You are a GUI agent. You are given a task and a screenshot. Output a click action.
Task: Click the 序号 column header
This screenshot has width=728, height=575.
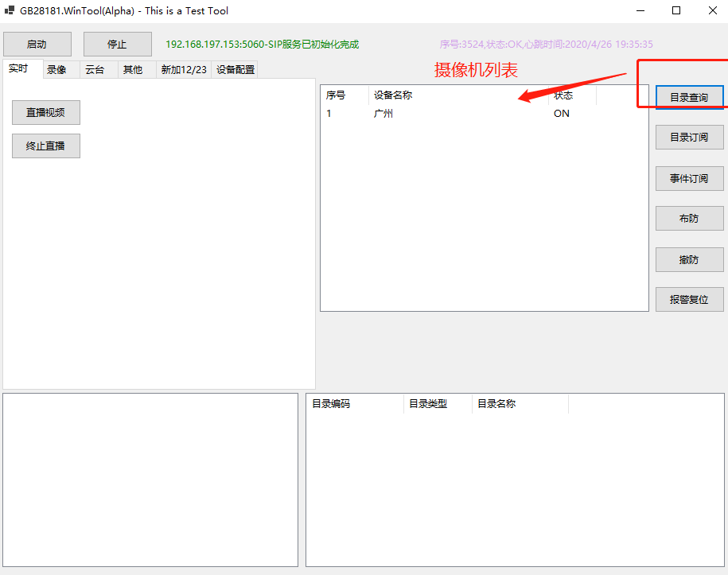[345, 95]
